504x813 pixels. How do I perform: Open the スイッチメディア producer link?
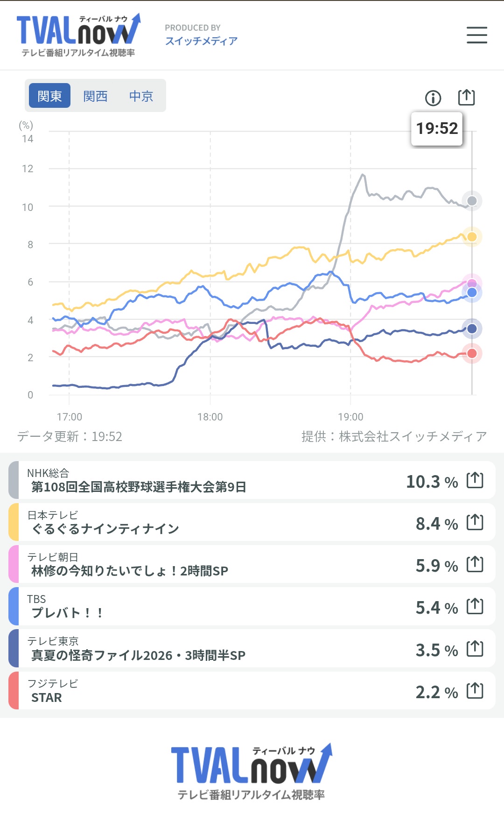click(x=201, y=41)
